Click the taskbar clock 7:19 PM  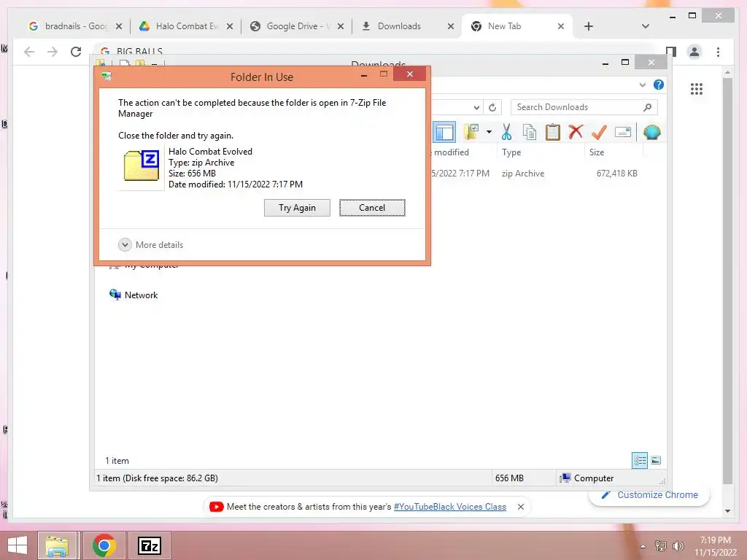point(716,546)
